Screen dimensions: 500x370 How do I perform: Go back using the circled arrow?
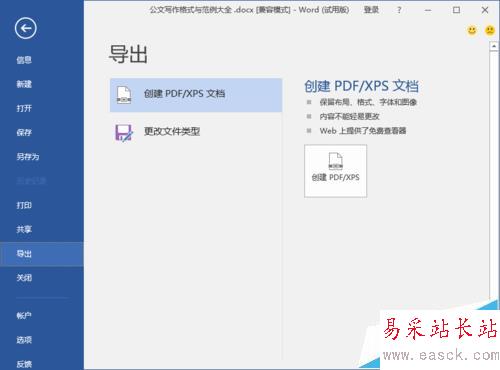click(x=26, y=28)
